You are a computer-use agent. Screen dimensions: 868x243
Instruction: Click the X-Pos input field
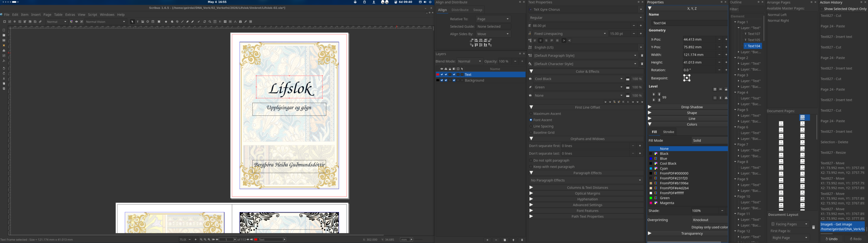(699, 39)
